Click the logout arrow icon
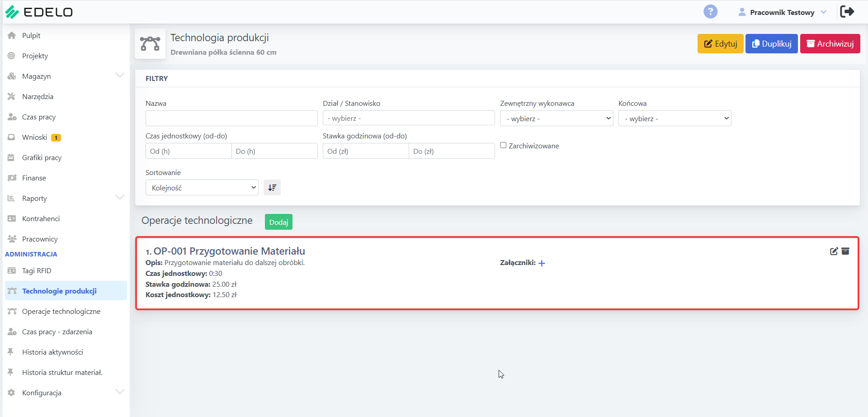 coord(847,12)
